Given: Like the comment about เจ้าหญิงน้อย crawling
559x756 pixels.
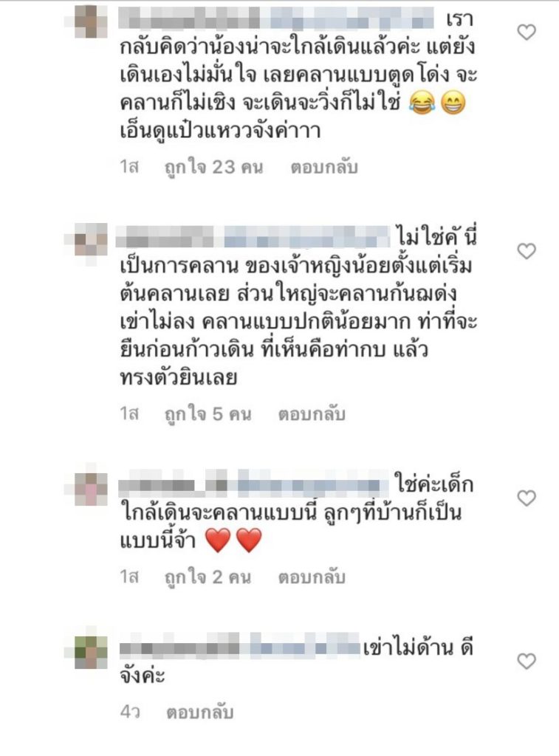Looking at the screenshot, I should 527,251.
